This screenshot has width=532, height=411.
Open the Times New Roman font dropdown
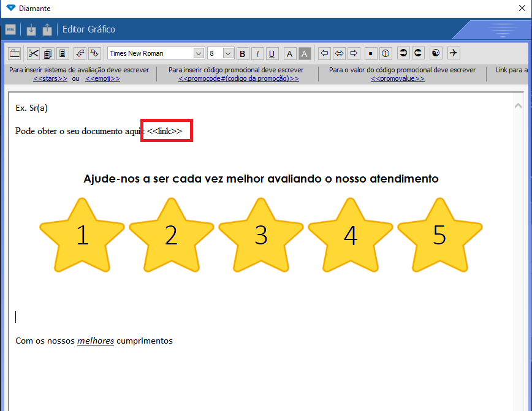(199, 53)
